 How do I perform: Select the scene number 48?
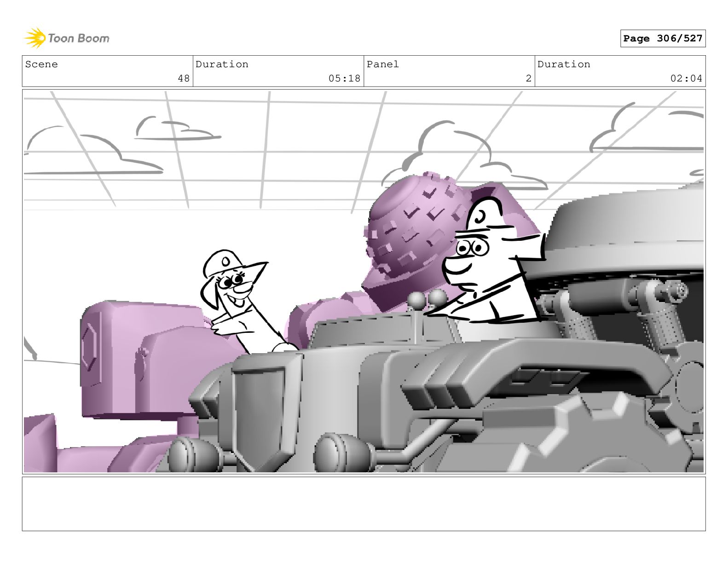184,78
